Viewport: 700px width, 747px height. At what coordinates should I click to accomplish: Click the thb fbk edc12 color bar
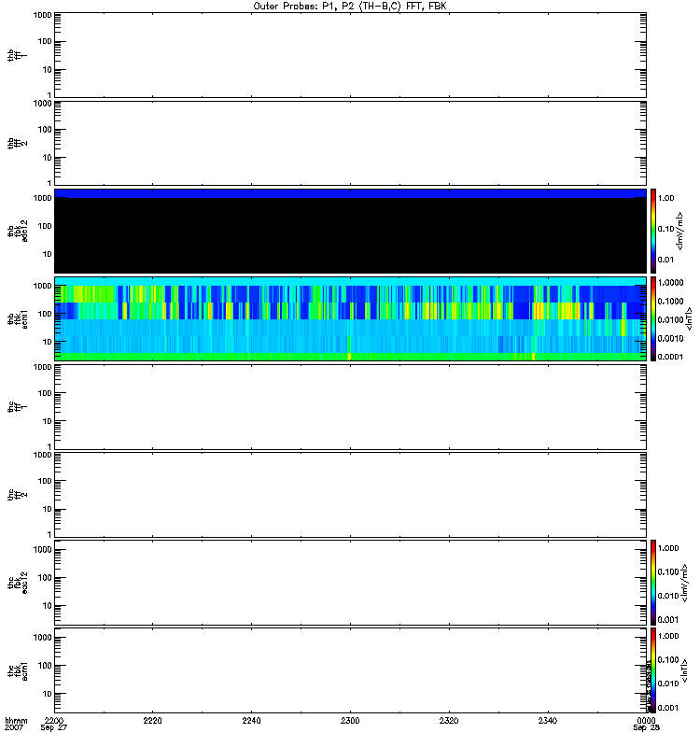click(x=653, y=231)
